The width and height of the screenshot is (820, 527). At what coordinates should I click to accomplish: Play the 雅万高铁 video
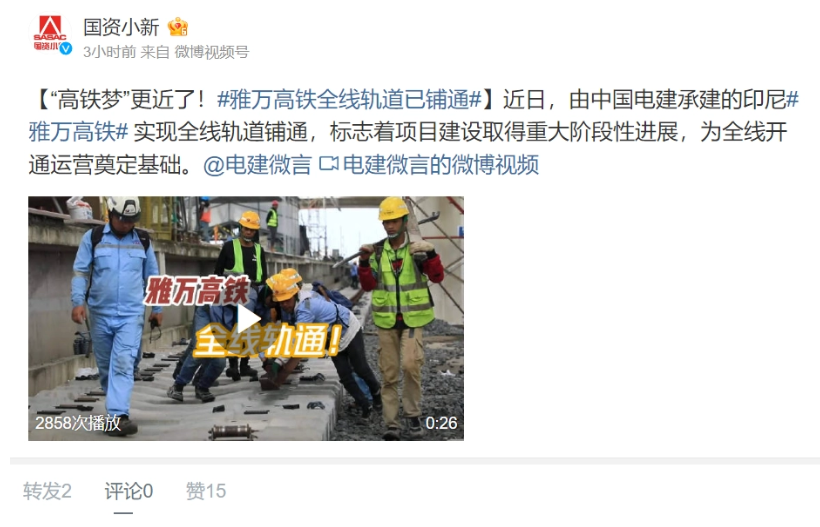(247, 318)
